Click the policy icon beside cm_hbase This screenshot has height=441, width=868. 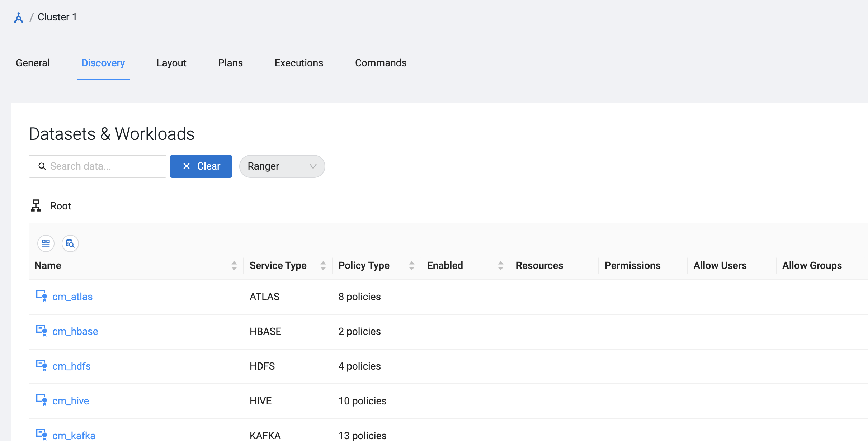[x=42, y=331]
